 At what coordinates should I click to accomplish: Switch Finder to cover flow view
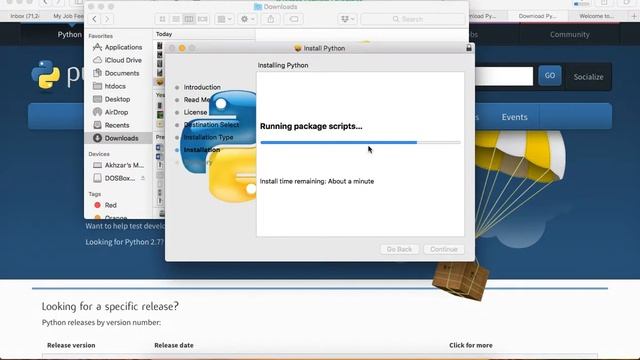pyautogui.click(x=202, y=19)
